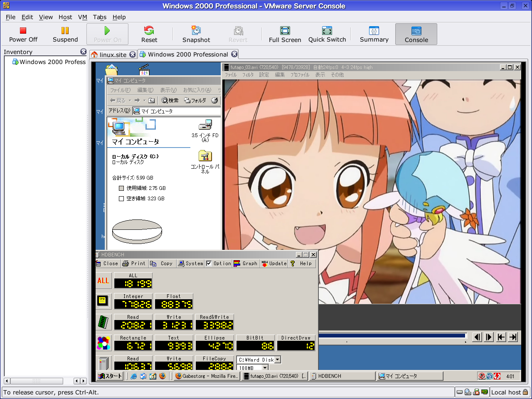
Task: Click HDBENCH Close toolbar button
Action: (x=107, y=264)
